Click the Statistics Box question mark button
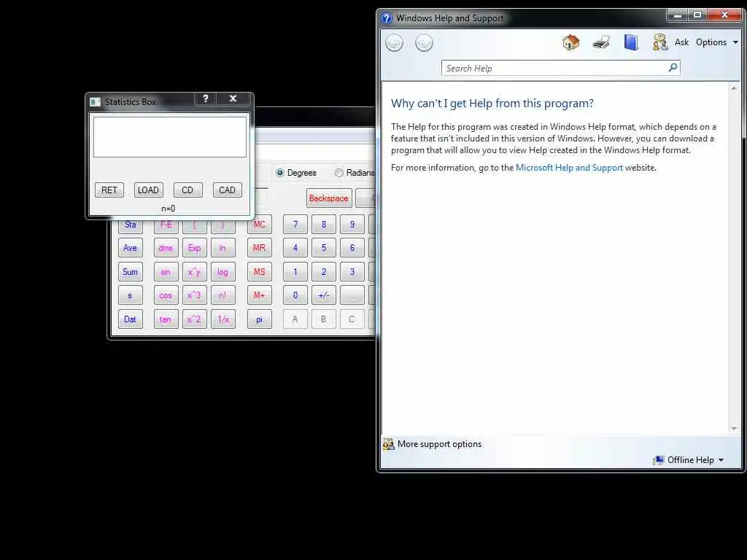The height and width of the screenshot is (560, 747). [205, 98]
